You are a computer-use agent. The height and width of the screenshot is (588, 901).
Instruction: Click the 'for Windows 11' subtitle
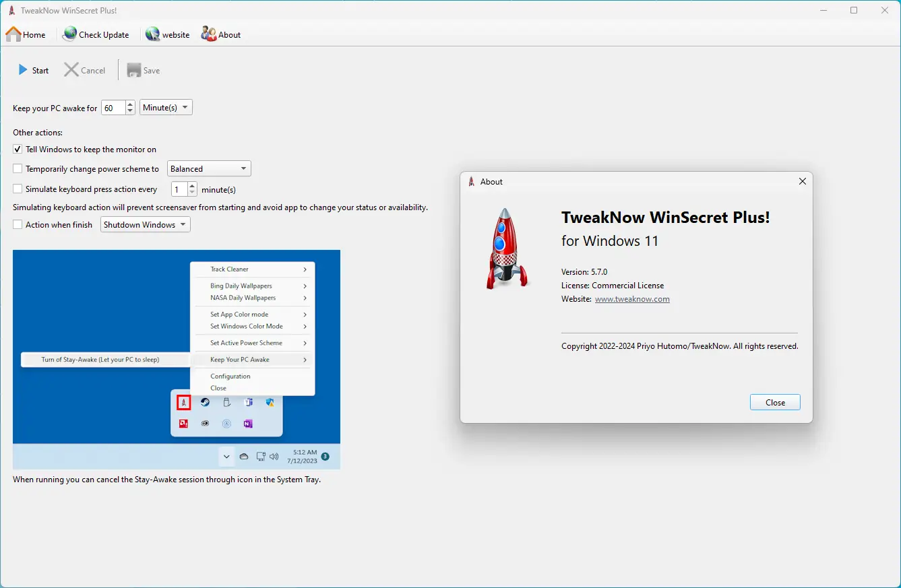coord(610,240)
